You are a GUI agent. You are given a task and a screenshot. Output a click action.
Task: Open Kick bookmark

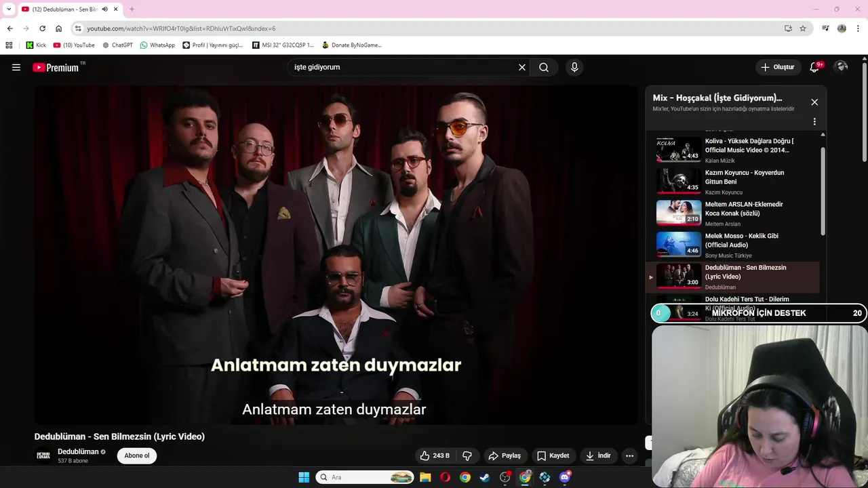pos(36,45)
